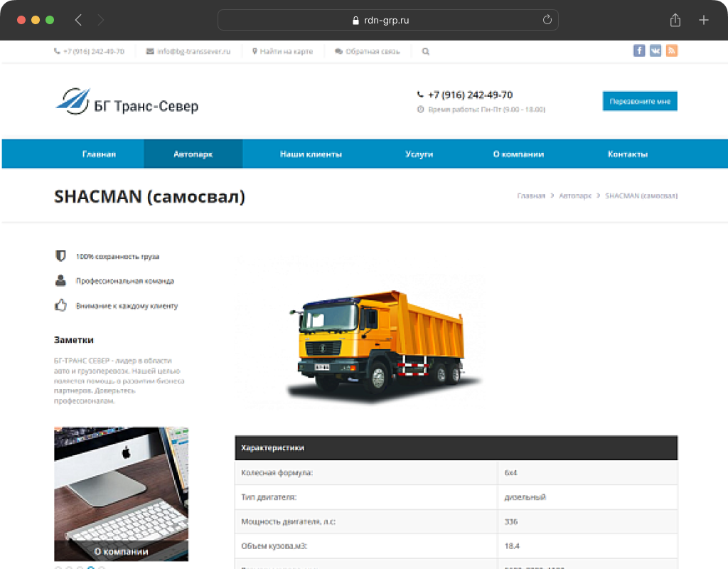This screenshot has width=728, height=569.
Task: Open the О компании iMac slide
Action: pyautogui.click(x=121, y=494)
